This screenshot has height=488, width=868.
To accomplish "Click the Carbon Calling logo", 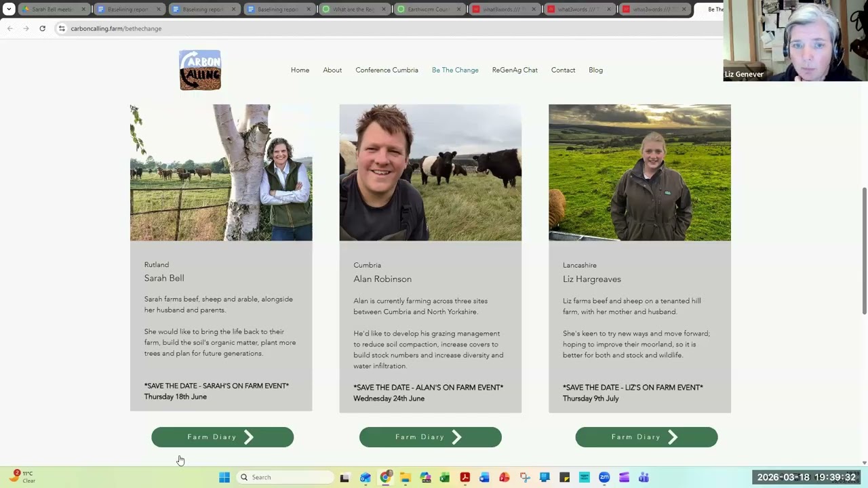I will (x=200, y=70).
